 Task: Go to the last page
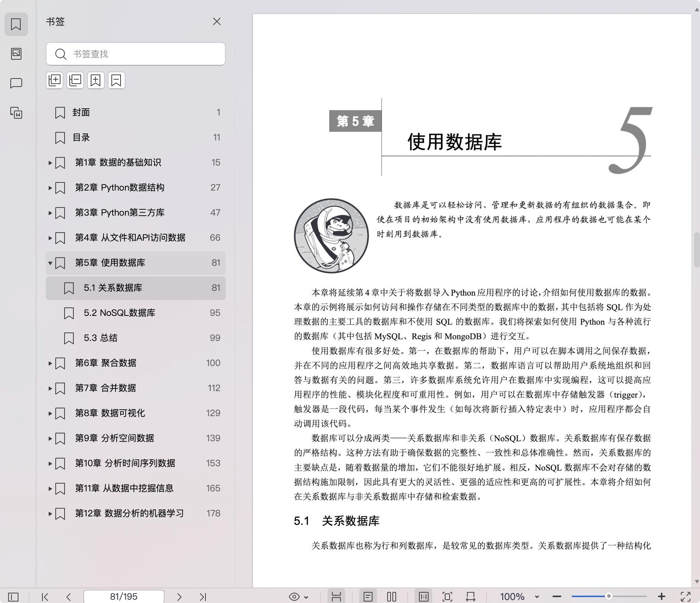coord(203,597)
